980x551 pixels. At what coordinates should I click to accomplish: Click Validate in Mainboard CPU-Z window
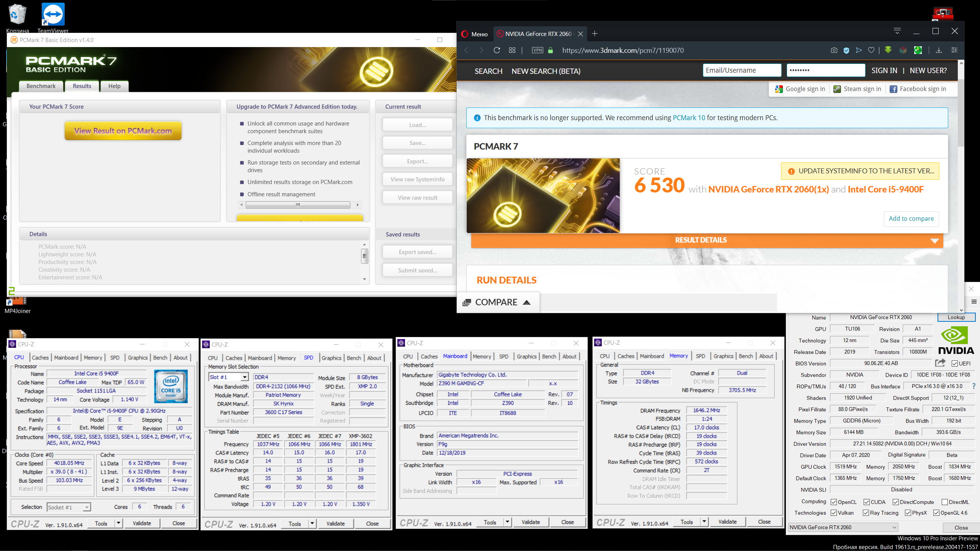[x=531, y=522]
